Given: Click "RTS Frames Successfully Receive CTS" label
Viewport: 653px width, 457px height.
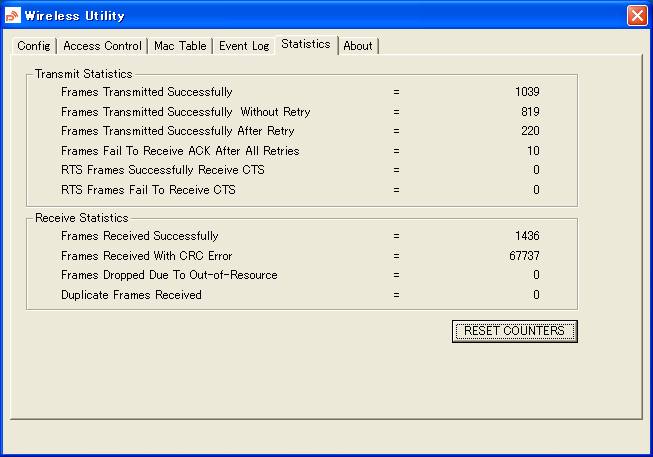Looking at the screenshot, I should click(163, 170).
